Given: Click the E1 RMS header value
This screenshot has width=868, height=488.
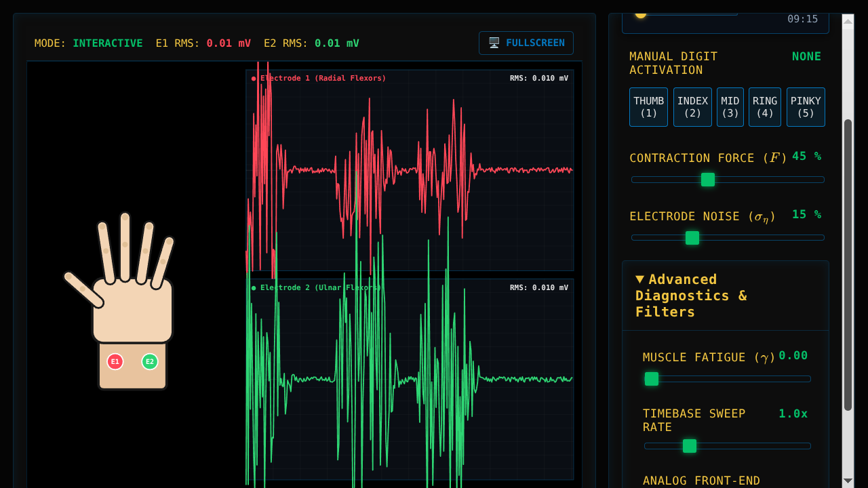Looking at the screenshot, I should tap(229, 43).
